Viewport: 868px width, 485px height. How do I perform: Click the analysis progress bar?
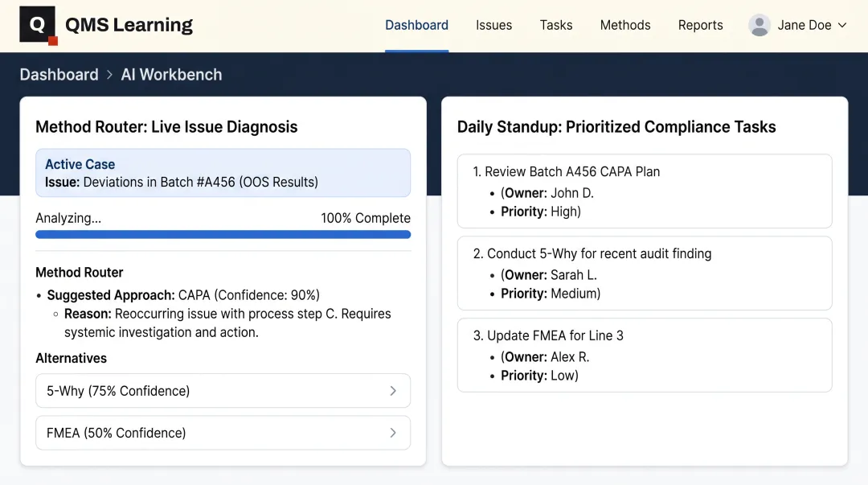[x=223, y=235]
